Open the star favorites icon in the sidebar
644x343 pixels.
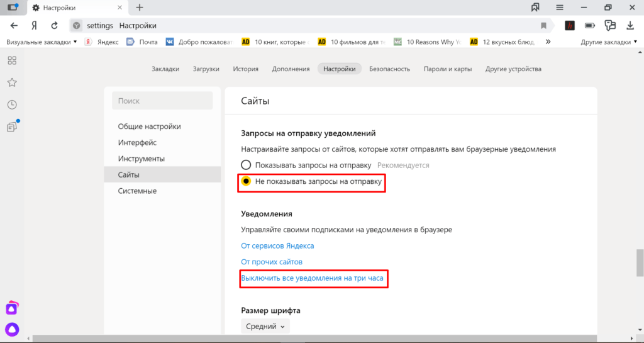tap(12, 82)
